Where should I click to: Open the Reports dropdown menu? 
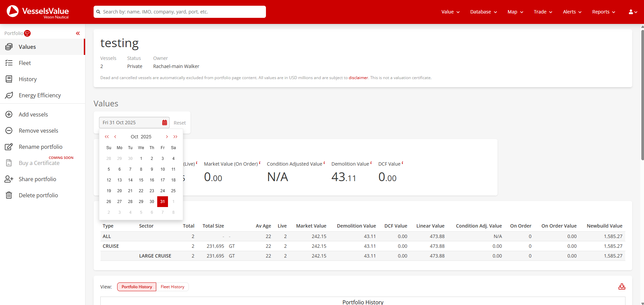click(x=603, y=12)
